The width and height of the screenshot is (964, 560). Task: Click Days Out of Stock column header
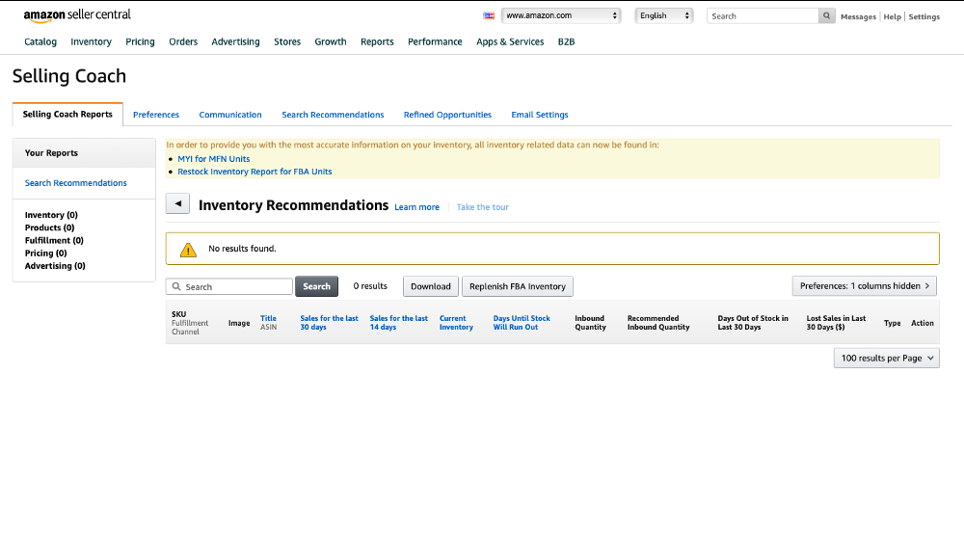(753, 323)
